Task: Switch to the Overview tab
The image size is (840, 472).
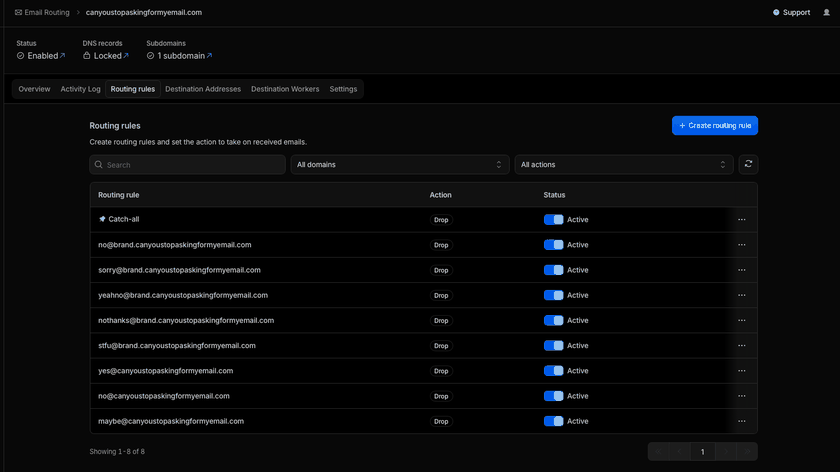Action: tap(34, 89)
